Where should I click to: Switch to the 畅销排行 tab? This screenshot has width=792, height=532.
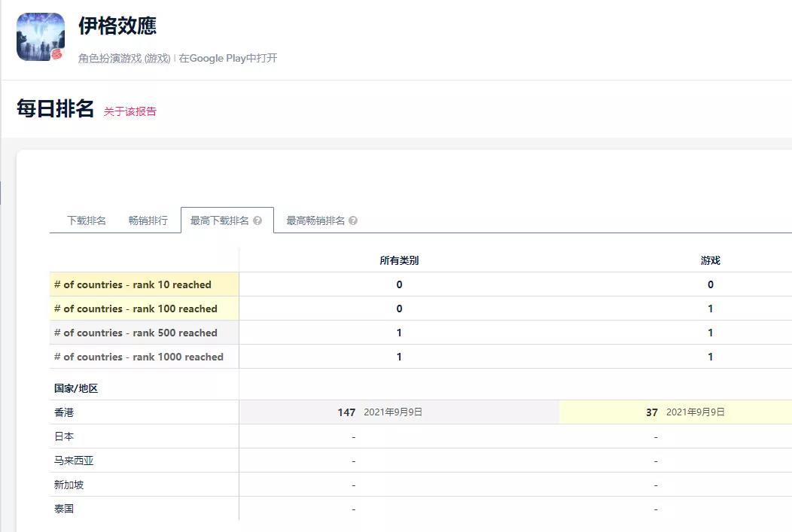pyautogui.click(x=148, y=220)
